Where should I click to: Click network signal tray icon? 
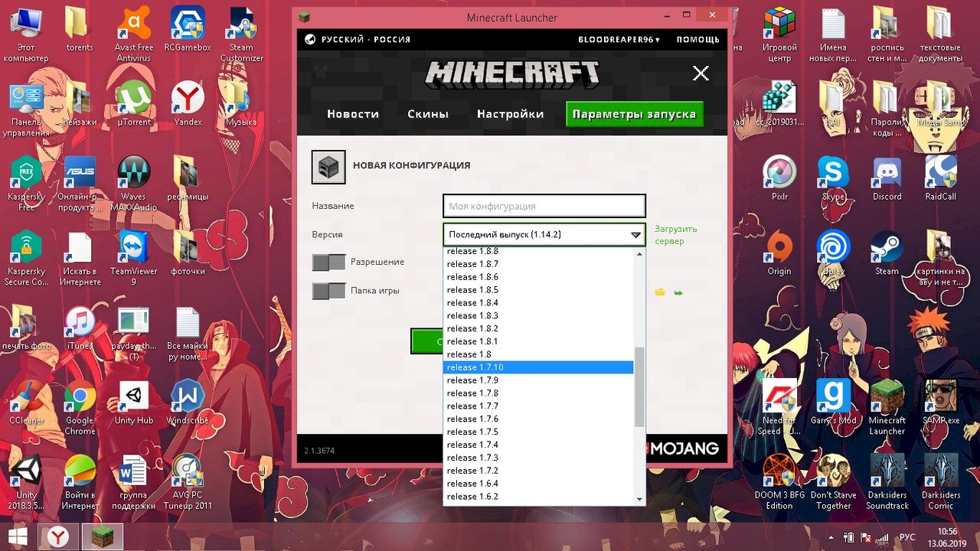coord(883,537)
